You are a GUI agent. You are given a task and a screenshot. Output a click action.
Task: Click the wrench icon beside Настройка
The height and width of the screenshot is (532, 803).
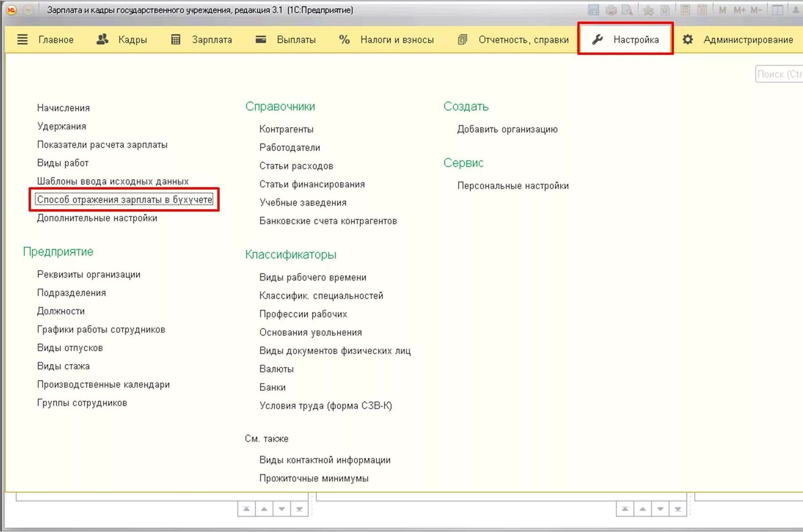point(597,39)
